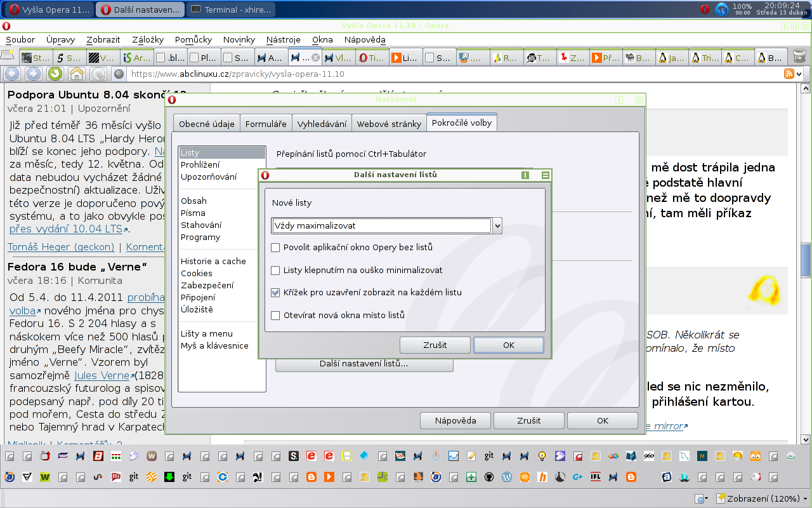Viewport: 812px width, 508px height.
Task: Click the clock in the system panel
Action: coord(782,8)
